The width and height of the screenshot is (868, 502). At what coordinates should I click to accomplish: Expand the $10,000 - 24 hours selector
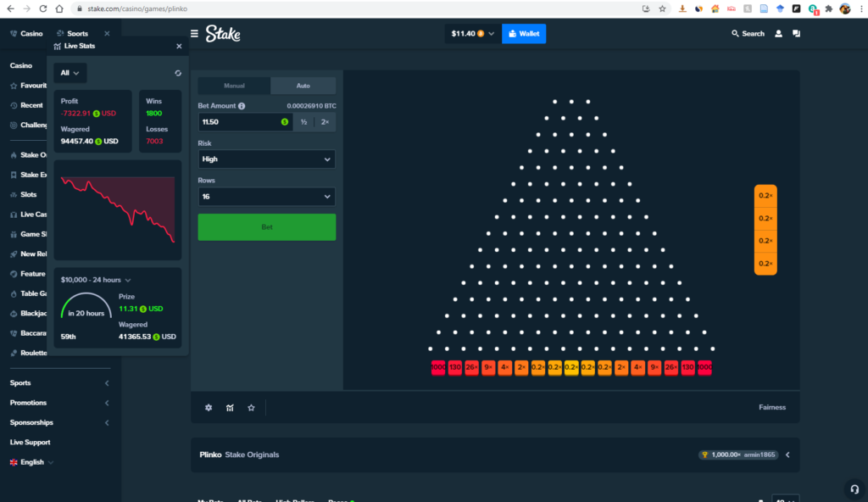(x=96, y=280)
